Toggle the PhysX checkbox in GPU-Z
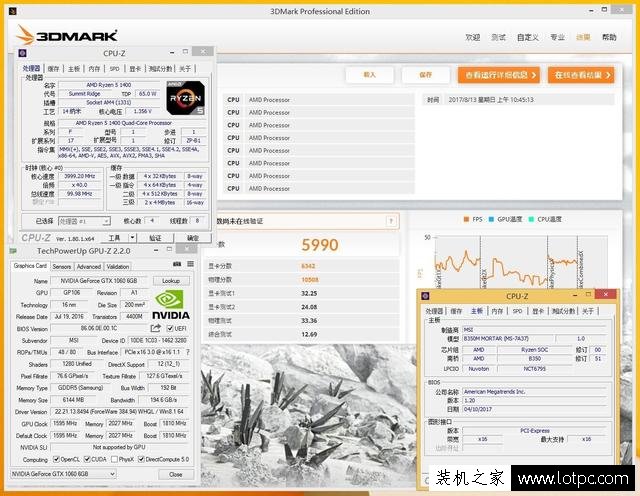Screen dimensions: 640x496 (x=114, y=459)
